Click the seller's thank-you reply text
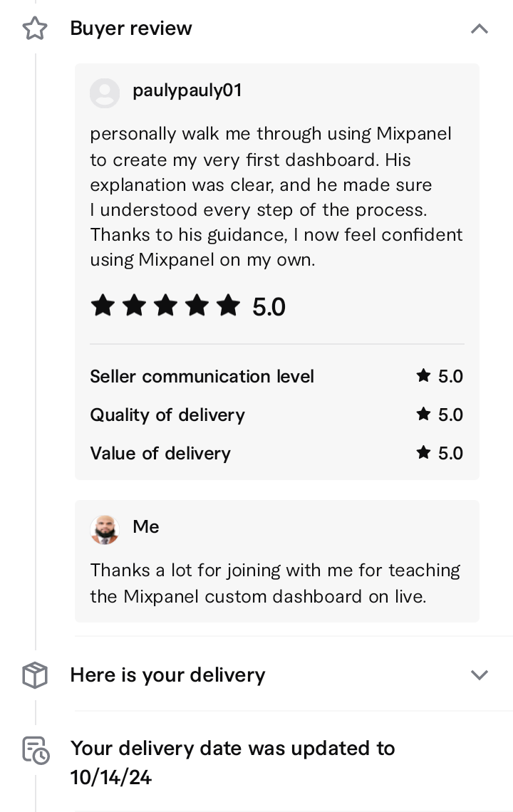 point(275,583)
